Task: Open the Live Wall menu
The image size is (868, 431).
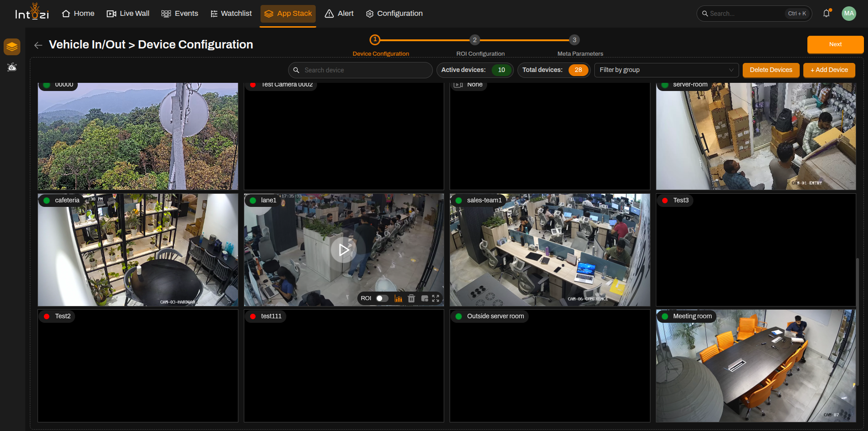Action: click(128, 14)
